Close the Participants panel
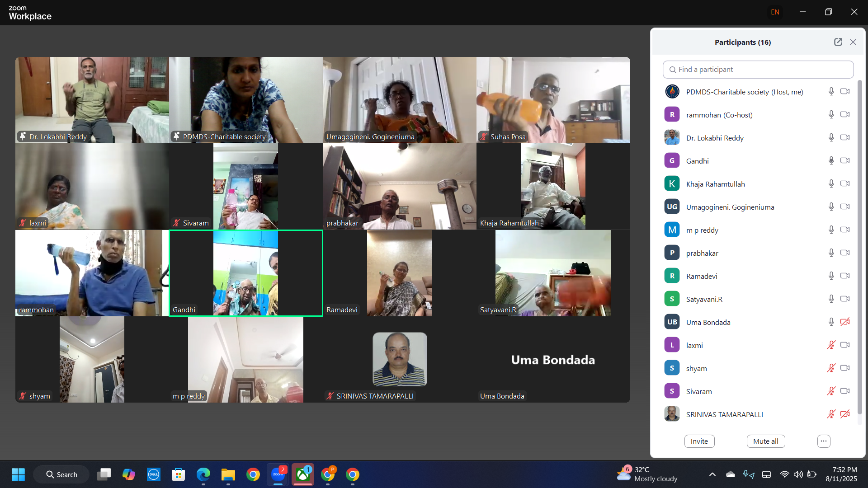Viewport: 868px width, 488px height. coord(853,42)
